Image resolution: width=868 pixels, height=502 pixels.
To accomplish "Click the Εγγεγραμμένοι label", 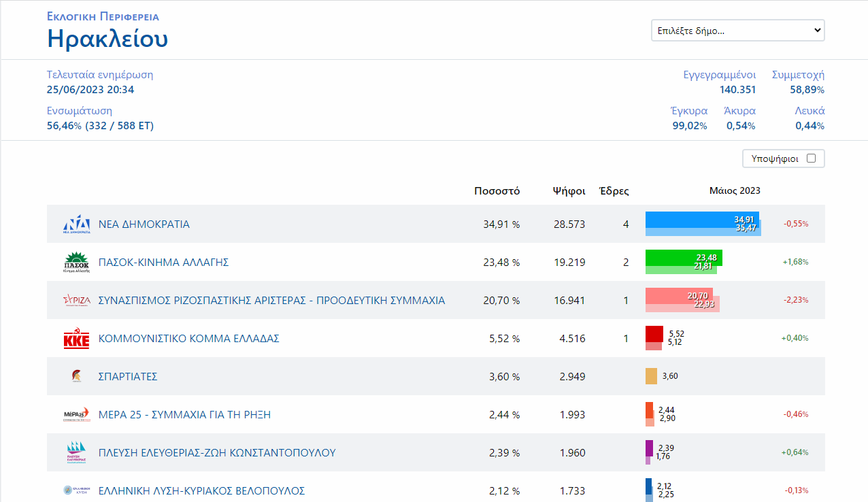I will coord(720,75).
